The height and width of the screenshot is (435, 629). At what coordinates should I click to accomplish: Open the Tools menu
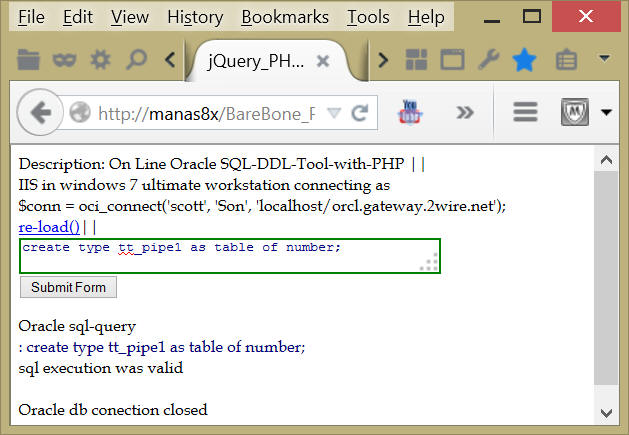coord(368,17)
